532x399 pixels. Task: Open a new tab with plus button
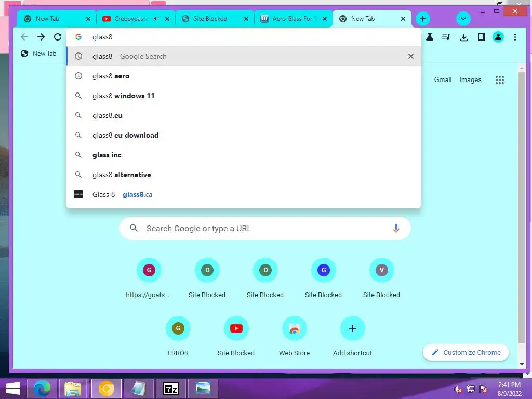pyautogui.click(x=423, y=19)
